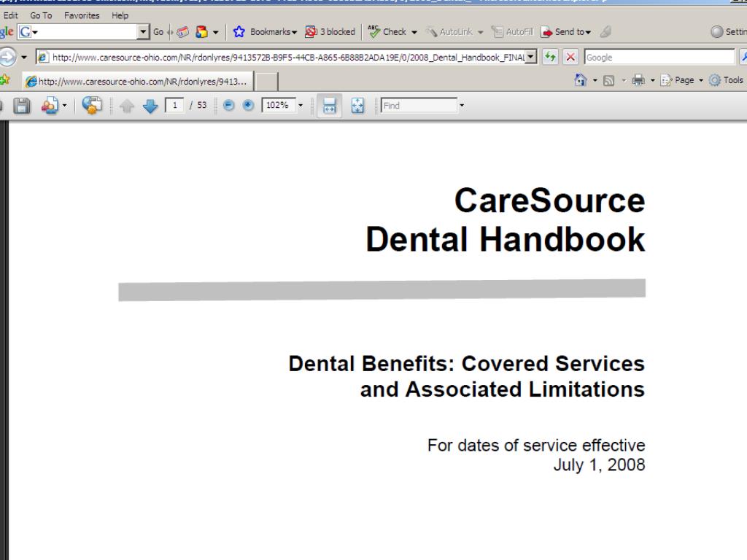The image size is (747, 560).
Task: Click the AutoFill button
Action: pyautogui.click(x=513, y=32)
